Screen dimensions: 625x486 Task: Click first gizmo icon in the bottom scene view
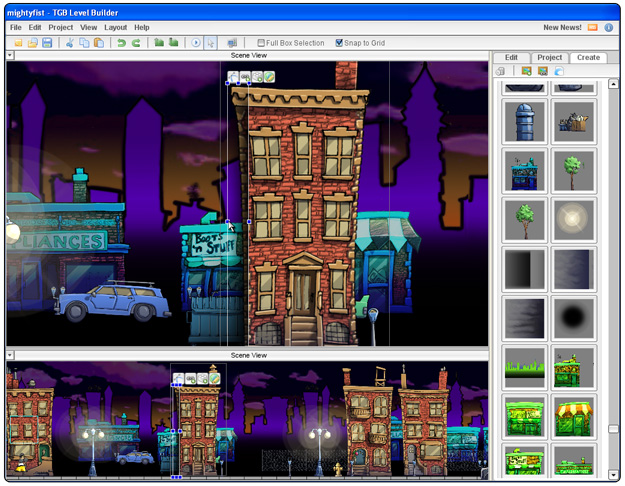(178, 378)
